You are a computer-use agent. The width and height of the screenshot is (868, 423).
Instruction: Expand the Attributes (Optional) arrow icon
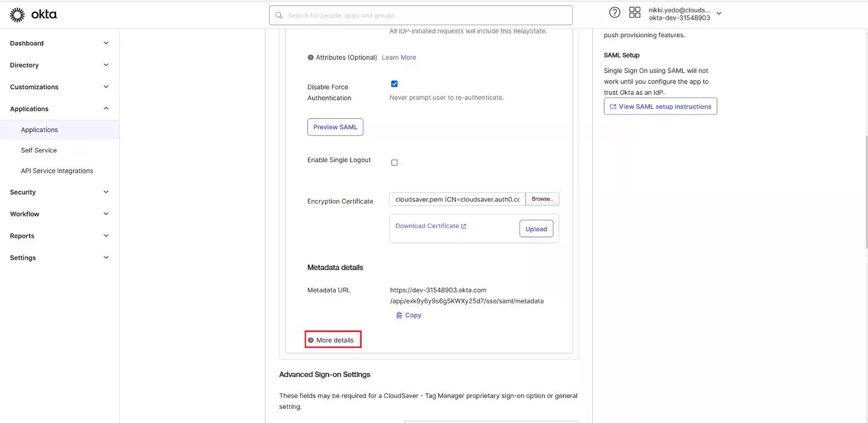point(311,58)
